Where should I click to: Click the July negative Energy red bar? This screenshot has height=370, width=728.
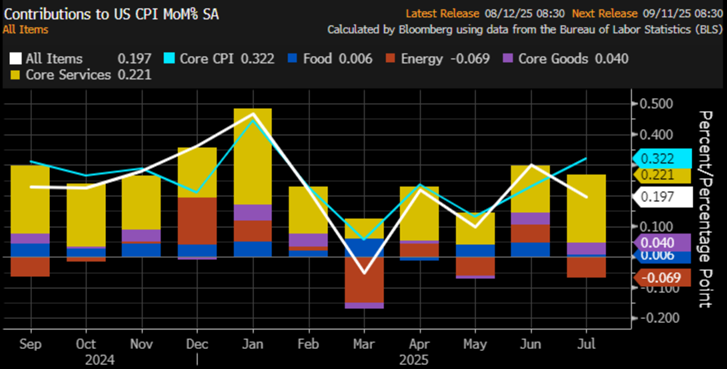coord(586,267)
